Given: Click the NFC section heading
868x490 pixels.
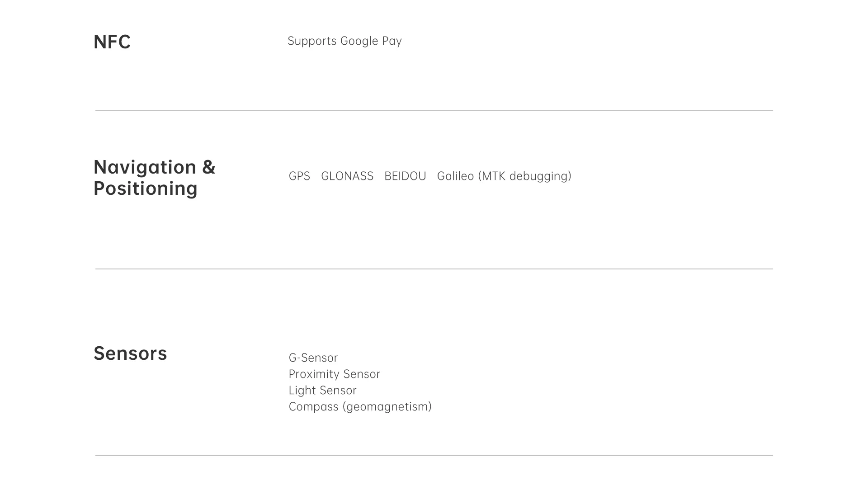Looking at the screenshot, I should (x=112, y=42).
